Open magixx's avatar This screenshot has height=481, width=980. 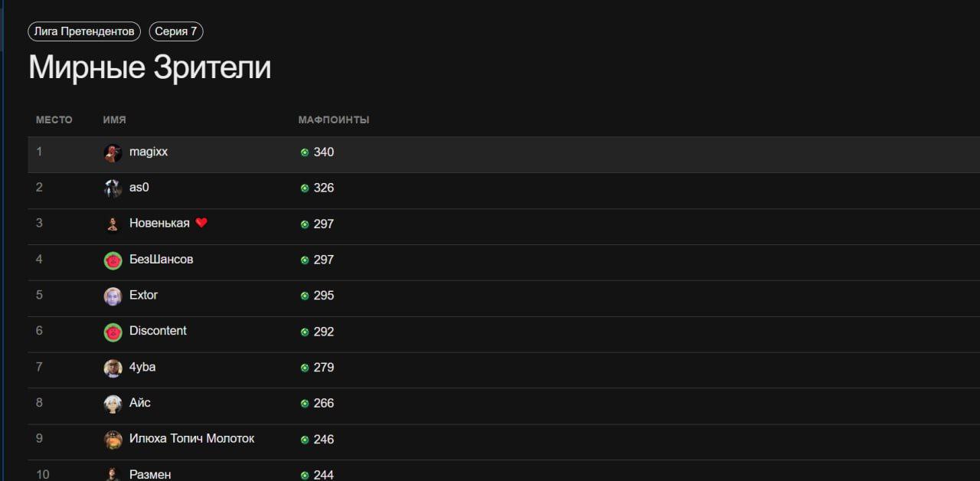113,152
